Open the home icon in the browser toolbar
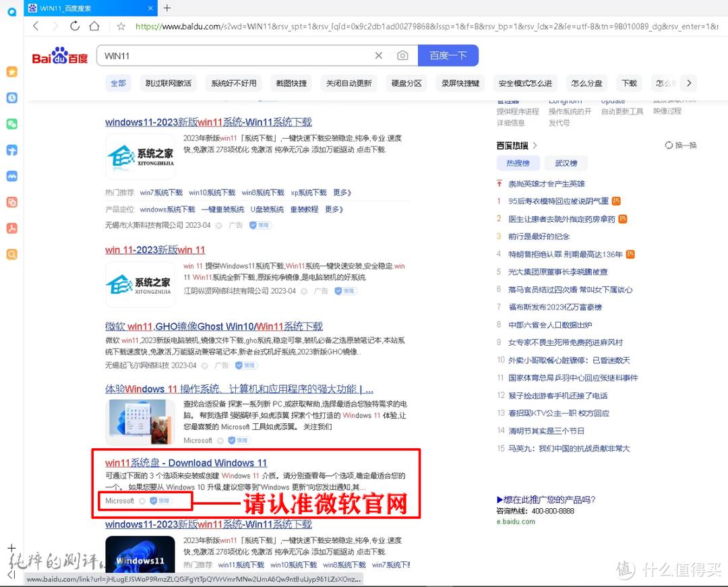 point(94,26)
